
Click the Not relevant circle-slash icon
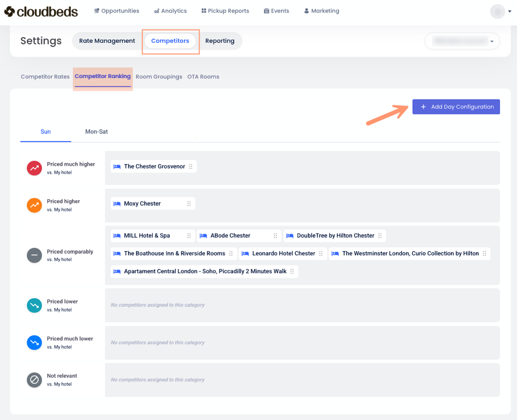pos(34,380)
